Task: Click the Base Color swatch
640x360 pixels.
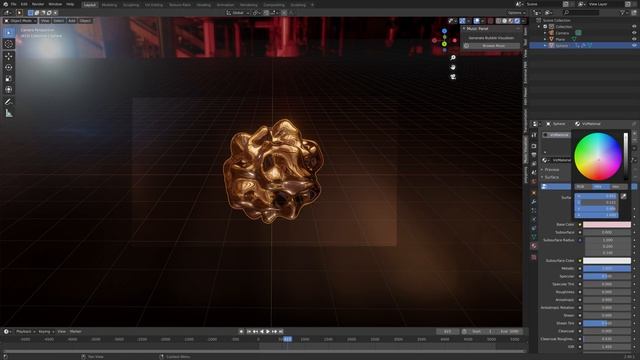Action: (x=607, y=224)
